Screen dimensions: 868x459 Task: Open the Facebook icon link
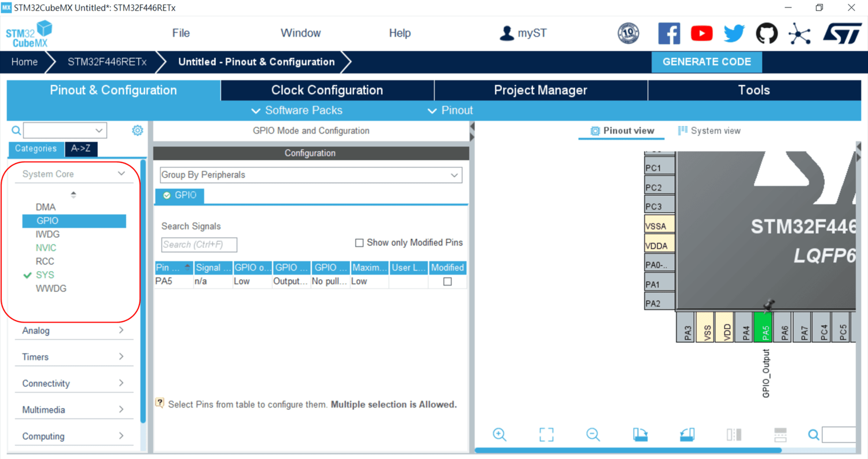(669, 34)
